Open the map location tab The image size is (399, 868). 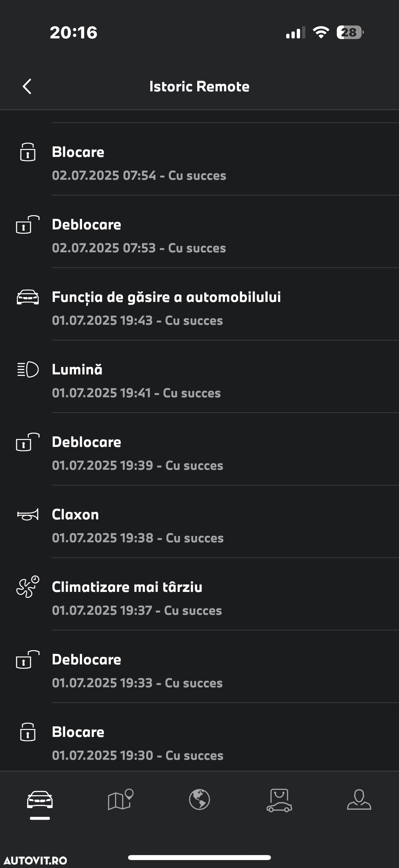(x=120, y=799)
